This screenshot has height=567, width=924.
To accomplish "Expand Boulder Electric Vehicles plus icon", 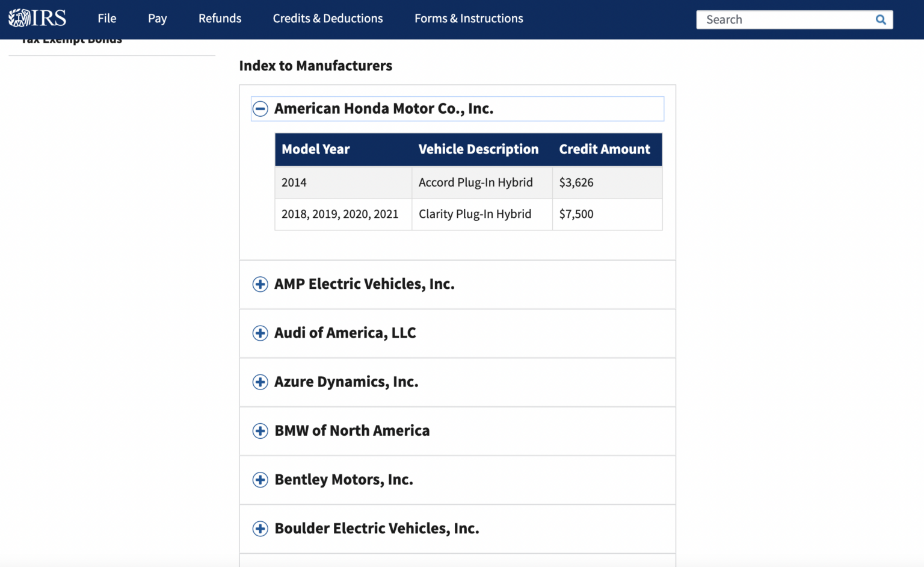I will 260,528.
